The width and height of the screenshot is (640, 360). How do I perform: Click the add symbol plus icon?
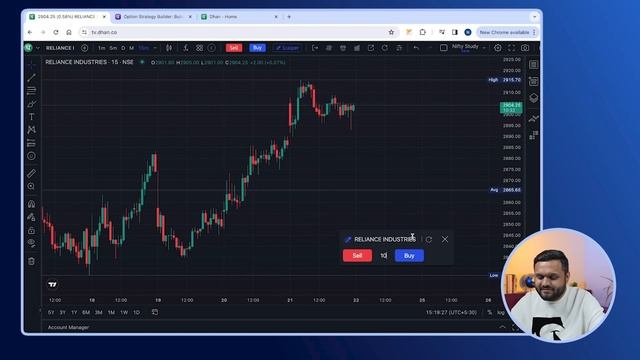pyautogui.click(x=84, y=48)
